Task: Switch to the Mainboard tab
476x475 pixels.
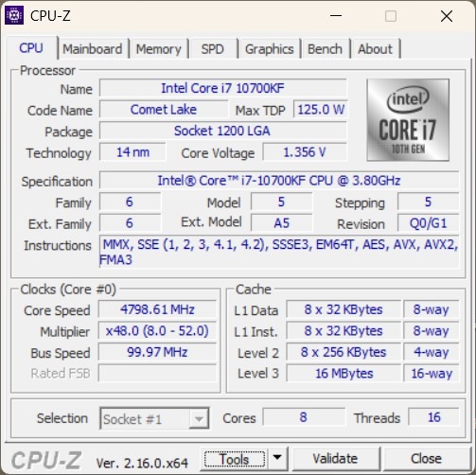Action: point(93,49)
